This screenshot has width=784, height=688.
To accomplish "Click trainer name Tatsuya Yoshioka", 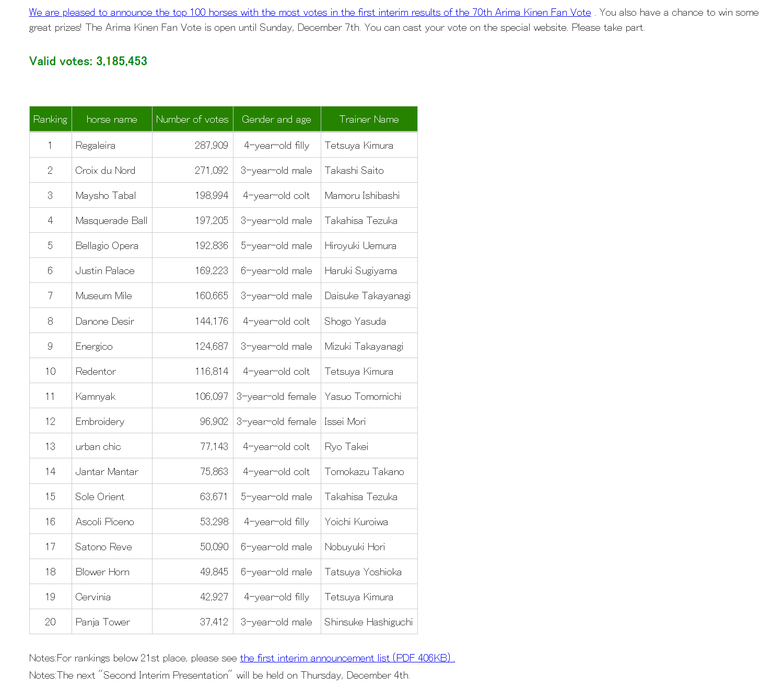I will point(363,572).
